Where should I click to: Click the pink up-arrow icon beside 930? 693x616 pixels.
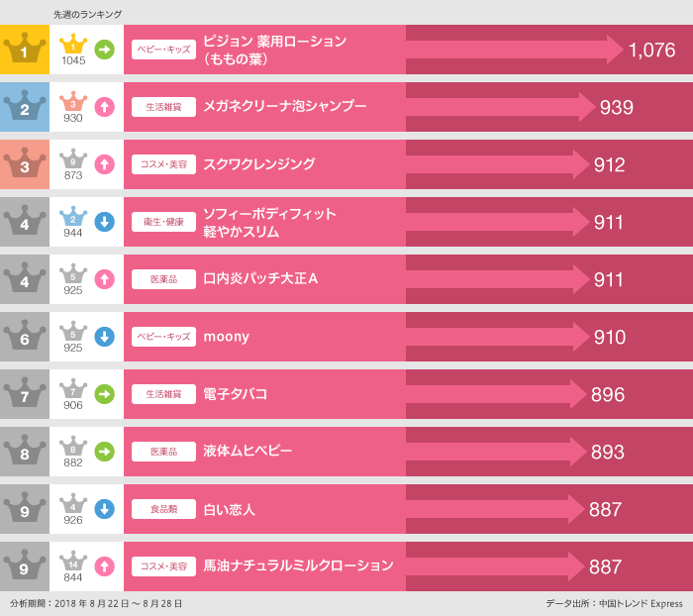click(104, 106)
